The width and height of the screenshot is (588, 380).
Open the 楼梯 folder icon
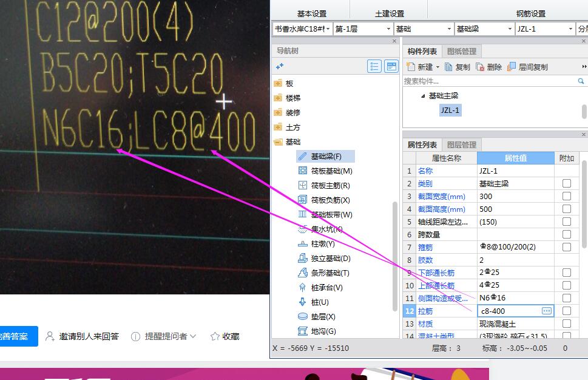(278, 98)
